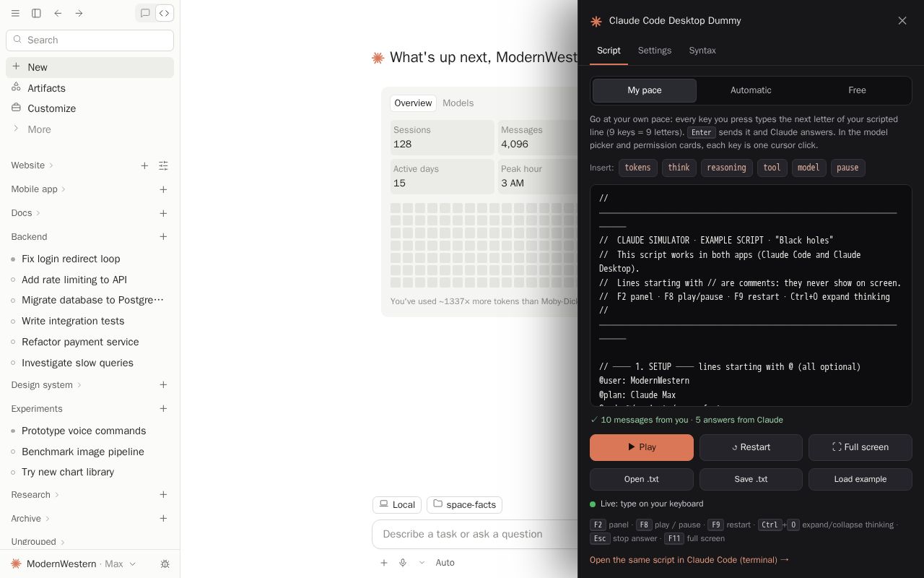
Task: Play the script
Action: [x=642, y=447]
